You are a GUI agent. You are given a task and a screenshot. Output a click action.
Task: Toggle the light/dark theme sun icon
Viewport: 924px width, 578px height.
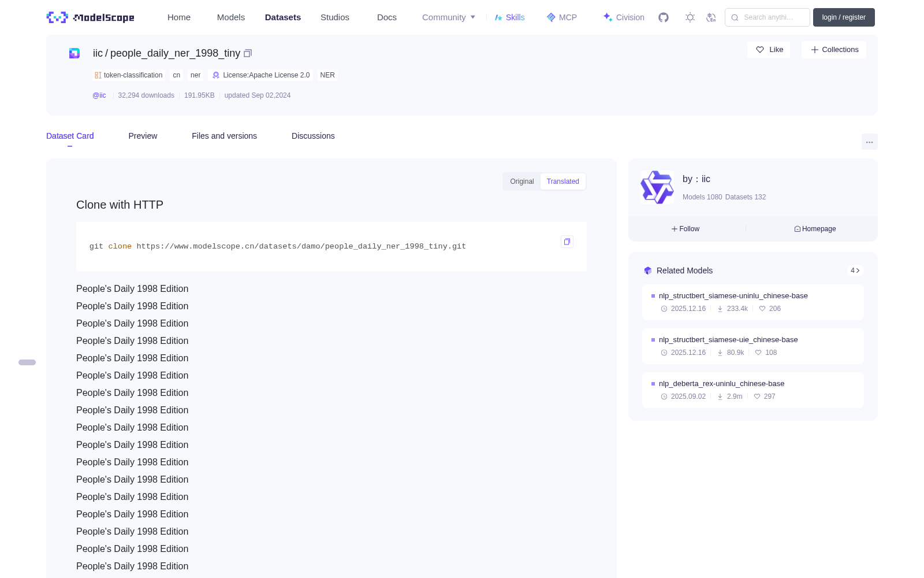click(x=690, y=17)
